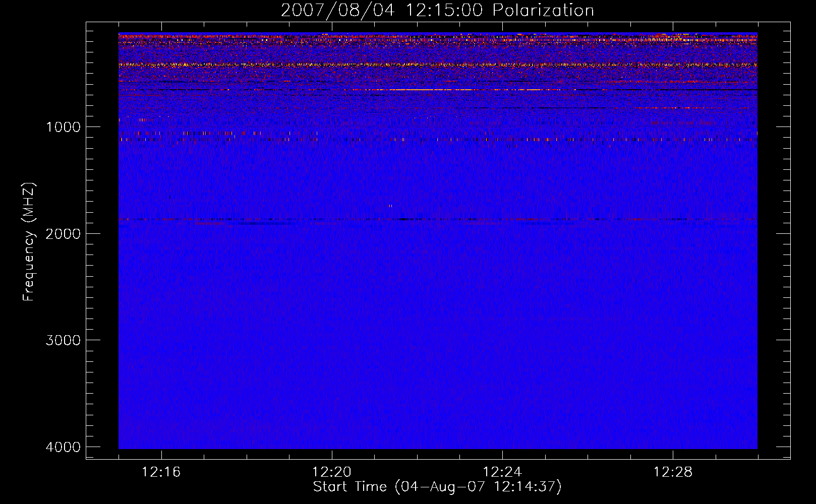This screenshot has width=816, height=504.
Task: Click the "12:24" time tick label
Action: [x=502, y=472]
